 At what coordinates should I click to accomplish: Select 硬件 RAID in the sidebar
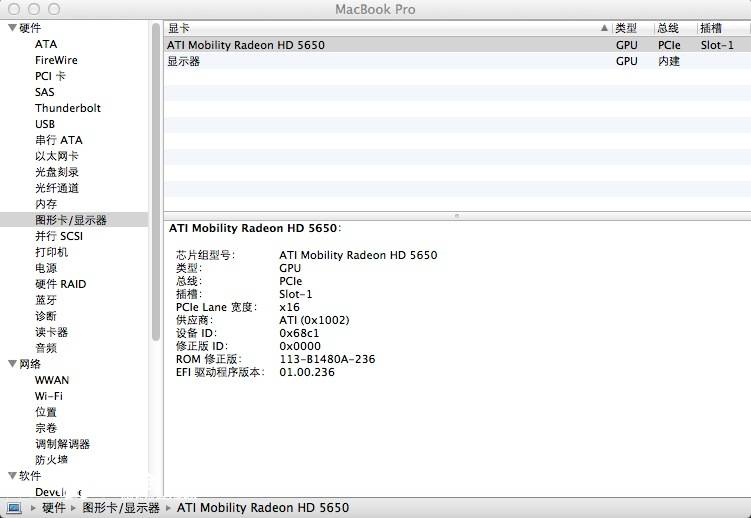click(60, 284)
